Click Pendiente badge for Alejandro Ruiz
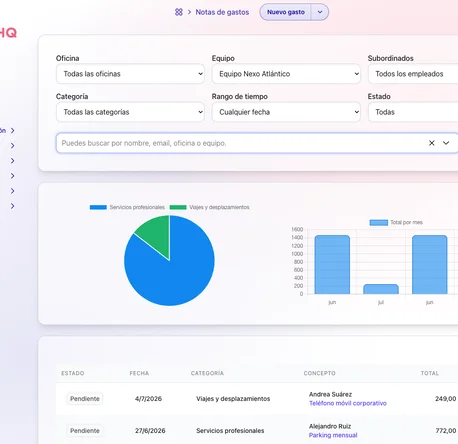 point(85,431)
